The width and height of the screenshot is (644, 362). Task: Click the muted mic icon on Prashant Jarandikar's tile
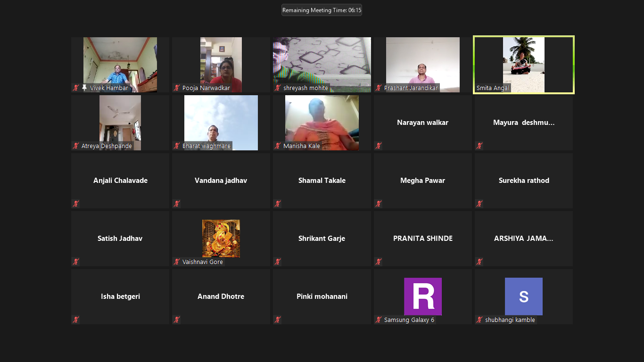click(379, 88)
